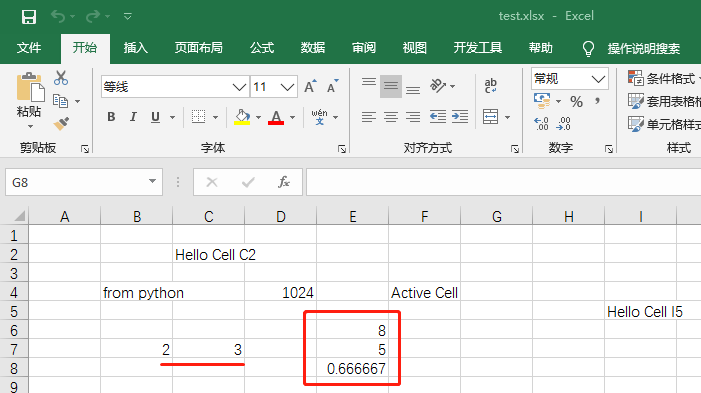Click the Decrease Decimal icon
701x393 pixels.
pyautogui.click(x=563, y=123)
